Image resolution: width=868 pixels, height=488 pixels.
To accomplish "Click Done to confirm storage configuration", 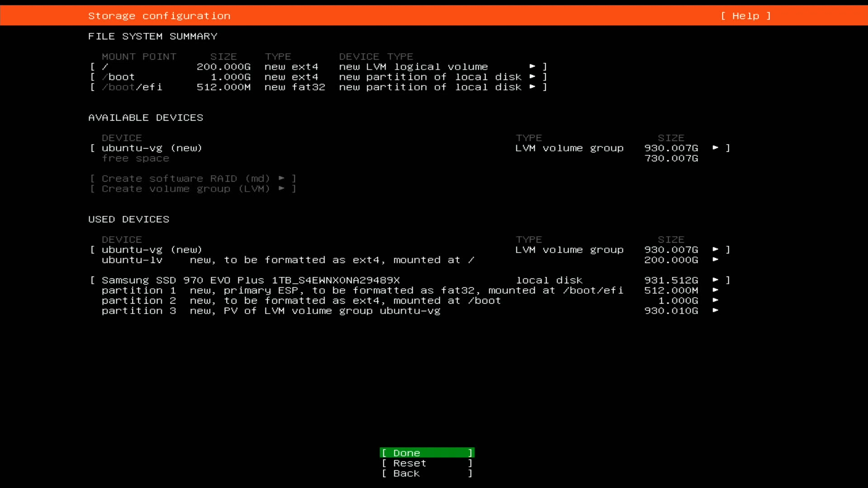I will pyautogui.click(x=427, y=453).
